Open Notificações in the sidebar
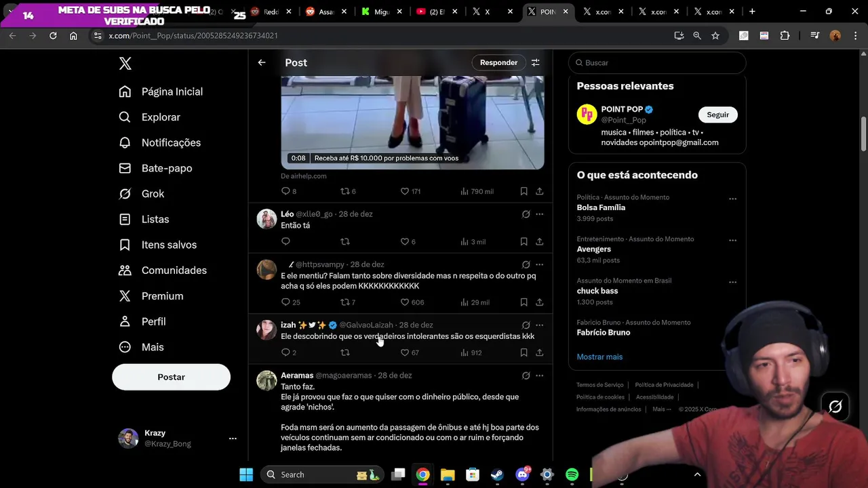This screenshot has width=868, height=488. pos(160,143)
